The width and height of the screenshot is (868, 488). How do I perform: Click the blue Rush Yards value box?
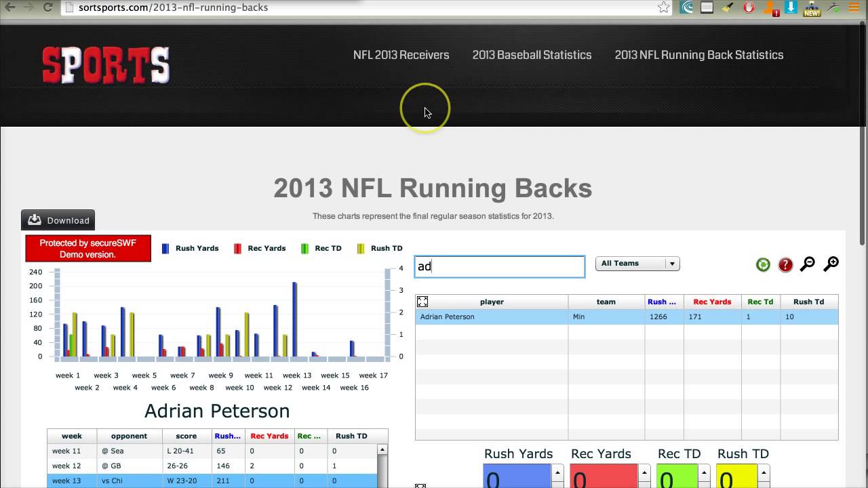pyautogui.click(x=517, y=476)
